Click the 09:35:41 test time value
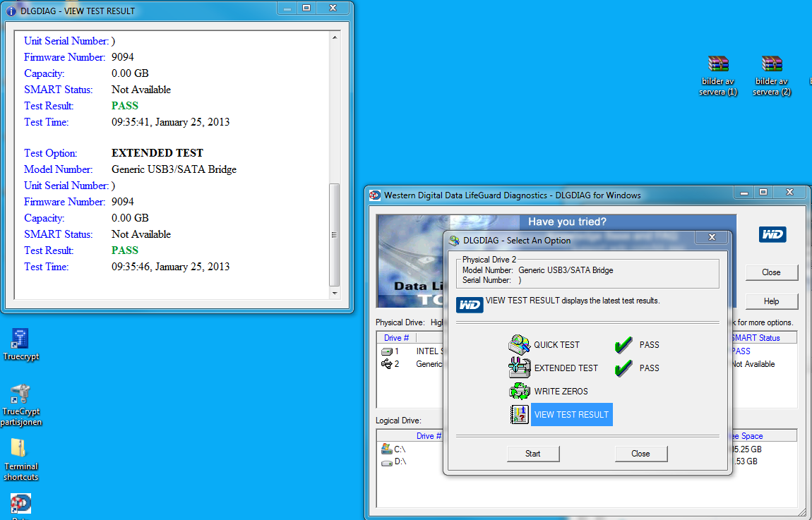The height and width of the screenshot is (520, 812). click(170, 123)
